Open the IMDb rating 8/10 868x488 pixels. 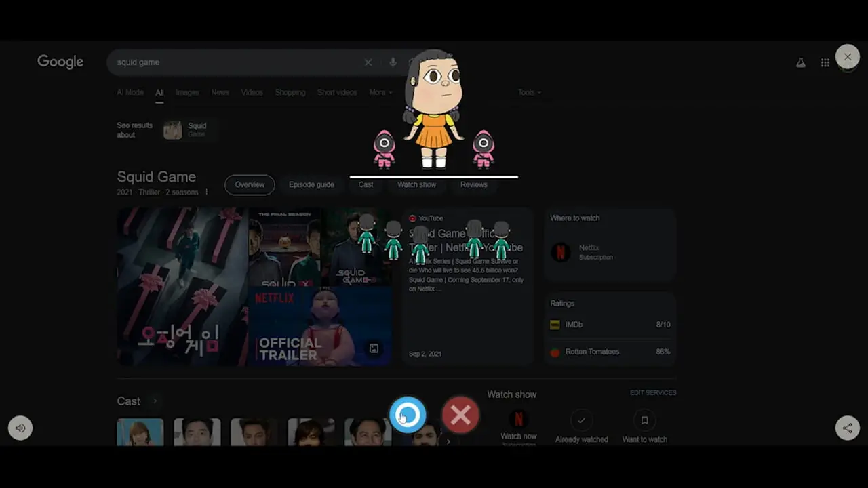(610, 325)
